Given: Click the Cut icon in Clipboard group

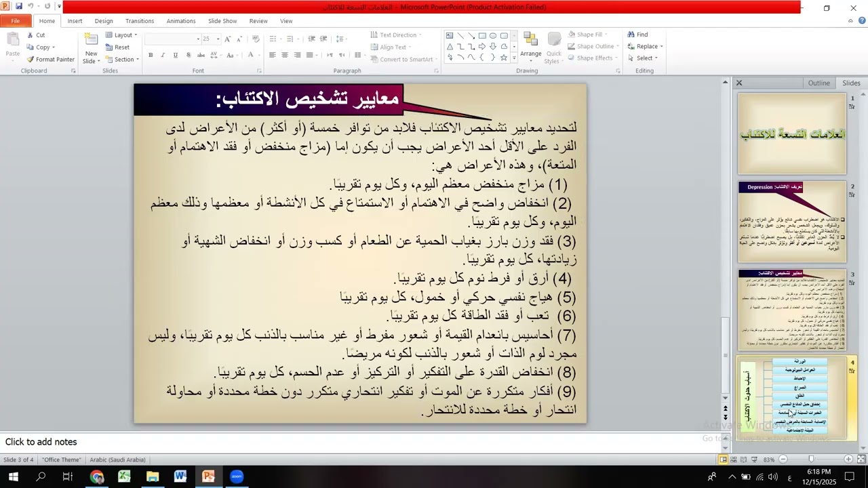Looking at the screenshot, I should [31, 35].
